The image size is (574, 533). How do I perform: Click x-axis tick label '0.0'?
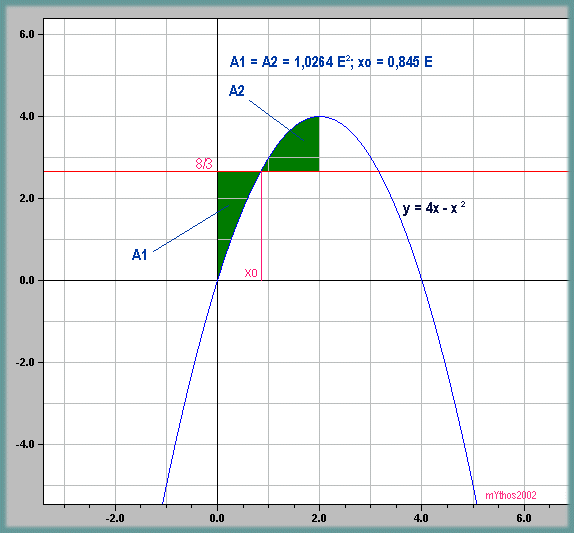217,518
